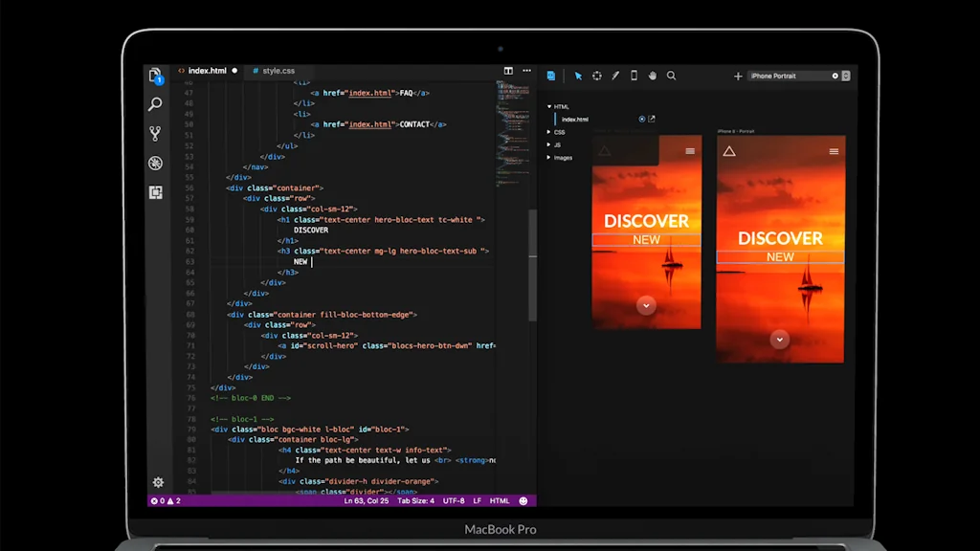The width and height of the screenshot is (980, 551).
Task: Open the editor overflow menu with three dots
Action: click(526, 70)
